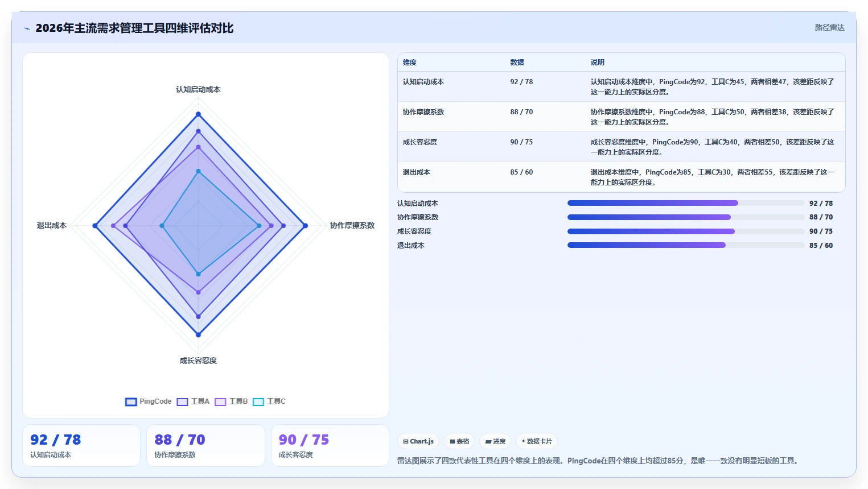Click PingCode's 成长容忍度 data point on radar
Viewport: 868px width, 489px height.
coord(198,334)
